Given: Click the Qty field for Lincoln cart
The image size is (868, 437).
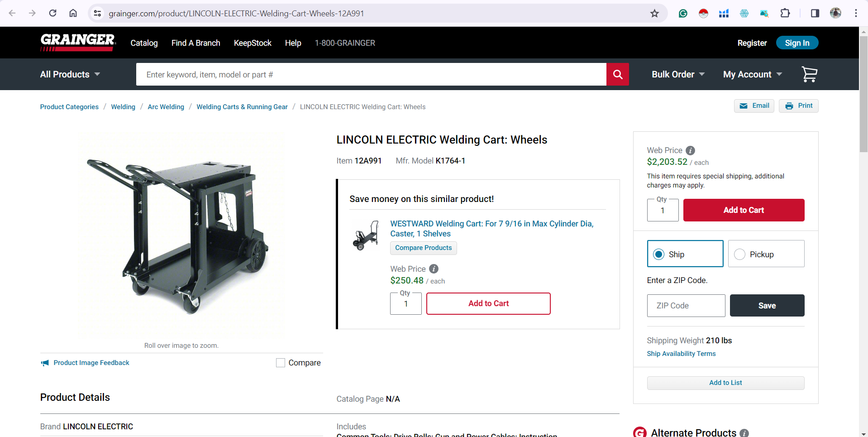Looking at the screenshot, I should [x=663, y=210].
